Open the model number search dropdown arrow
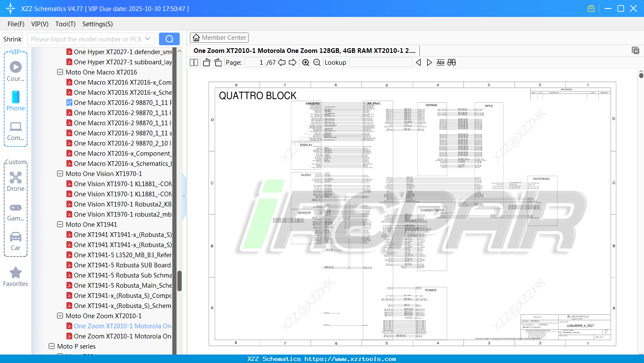 pyautogui.click(x=148, y=39)
